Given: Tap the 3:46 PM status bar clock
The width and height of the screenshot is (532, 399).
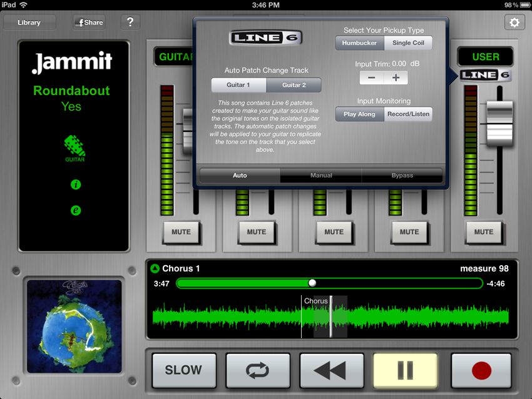Looking at the screenshot, I should (265, 5).
